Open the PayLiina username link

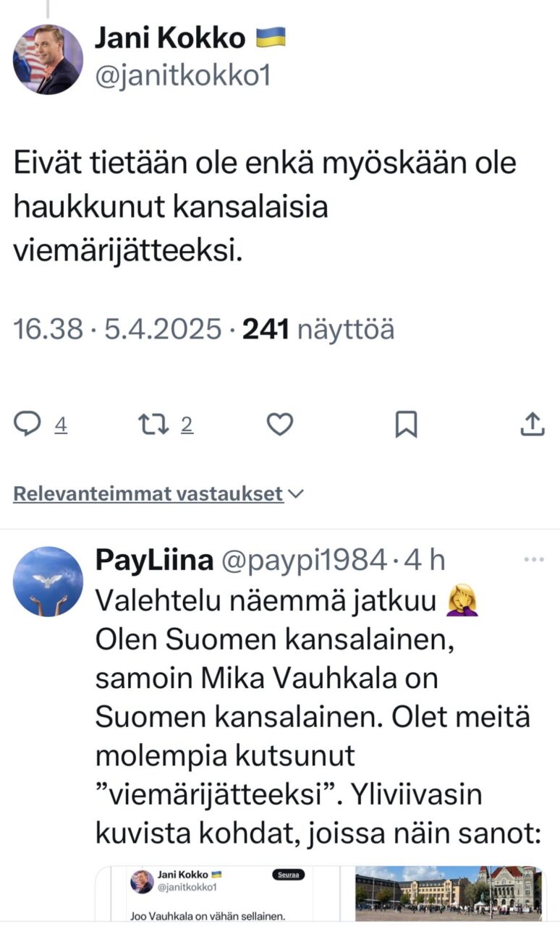(154, 560)
